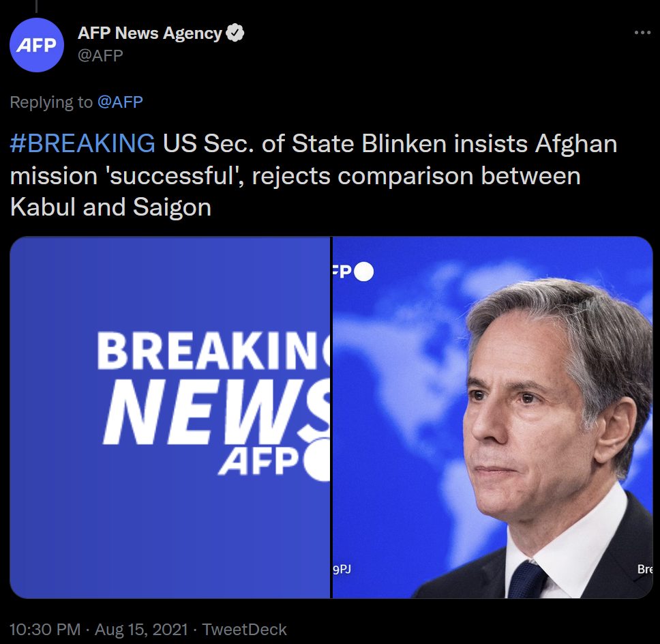Click the verified badge beside AFP News Agency
This screenshot has height=644, width=660.
(236, 33)
